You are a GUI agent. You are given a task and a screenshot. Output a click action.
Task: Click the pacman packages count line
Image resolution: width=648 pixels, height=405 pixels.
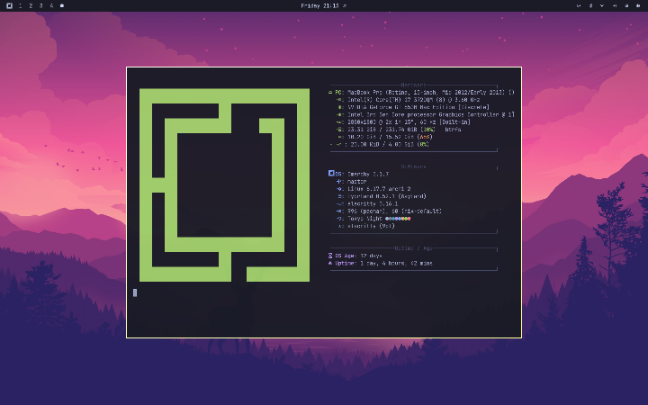point(389,212)
